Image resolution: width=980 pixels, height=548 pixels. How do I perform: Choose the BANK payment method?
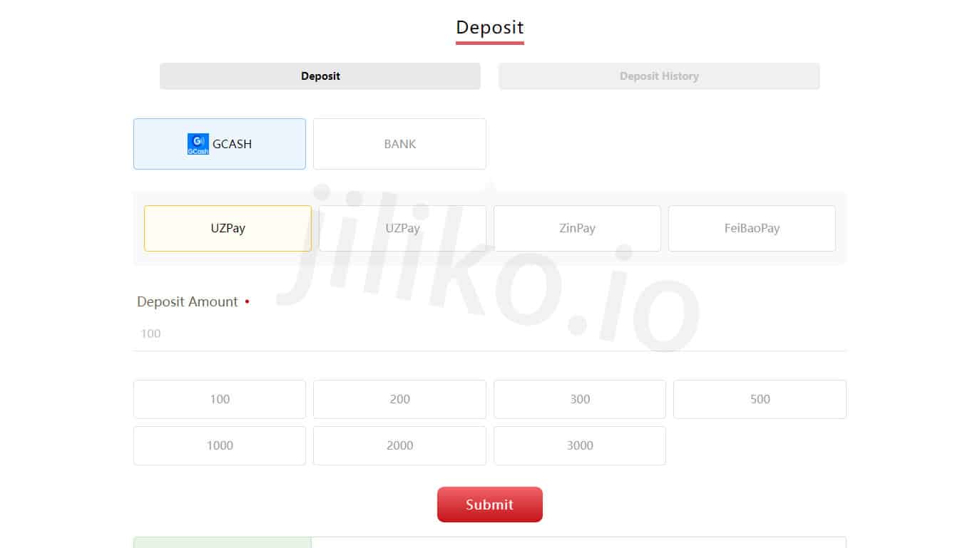(x=399, y=144)
